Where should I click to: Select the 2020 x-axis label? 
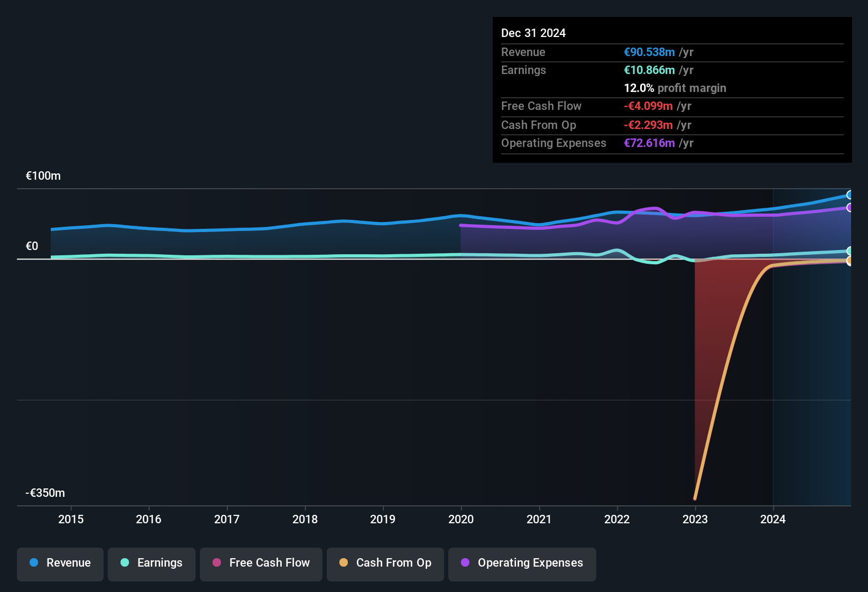(461, 519)
